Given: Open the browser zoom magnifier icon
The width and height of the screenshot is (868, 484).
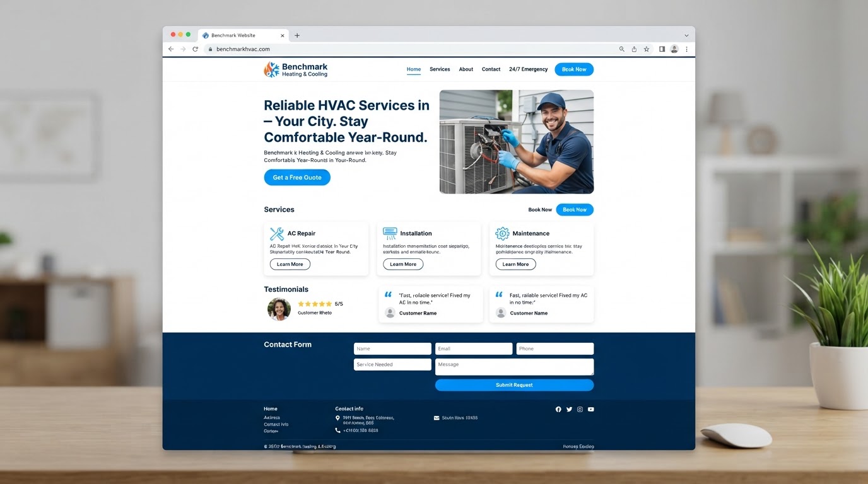Looking at the screenshot, I should tap(622, 49).
